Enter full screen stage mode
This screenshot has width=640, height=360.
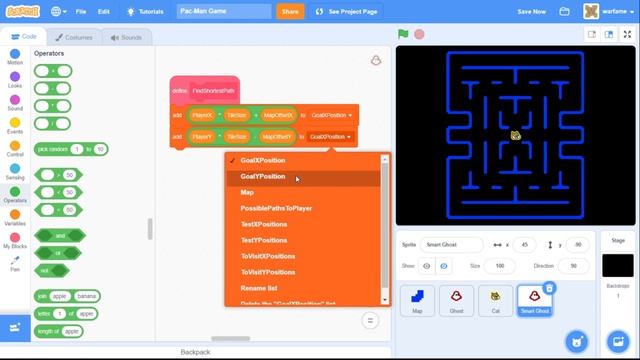pos(627,34)
